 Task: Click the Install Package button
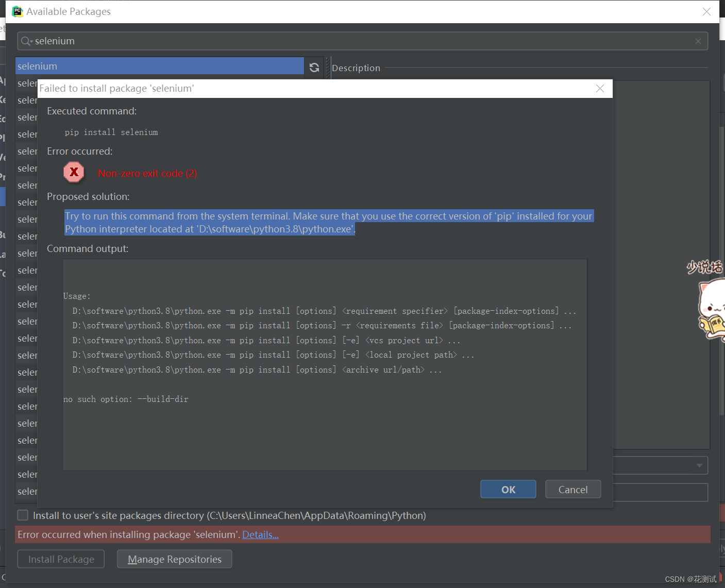tap(61, 559)
